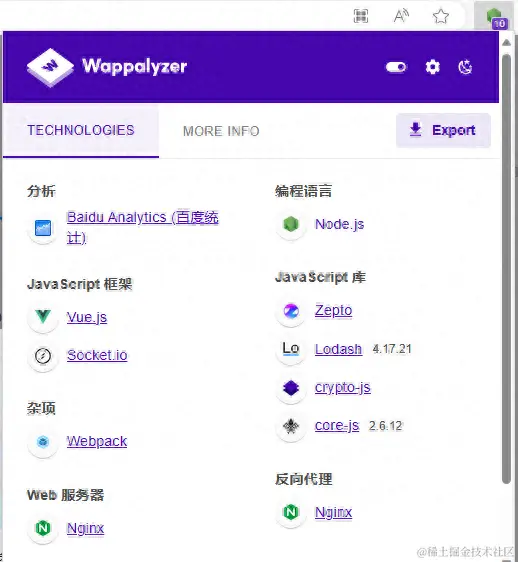This screenshot has width=518, height=562.
Task: Click the 反向代理 category heading
Action: 303,479
